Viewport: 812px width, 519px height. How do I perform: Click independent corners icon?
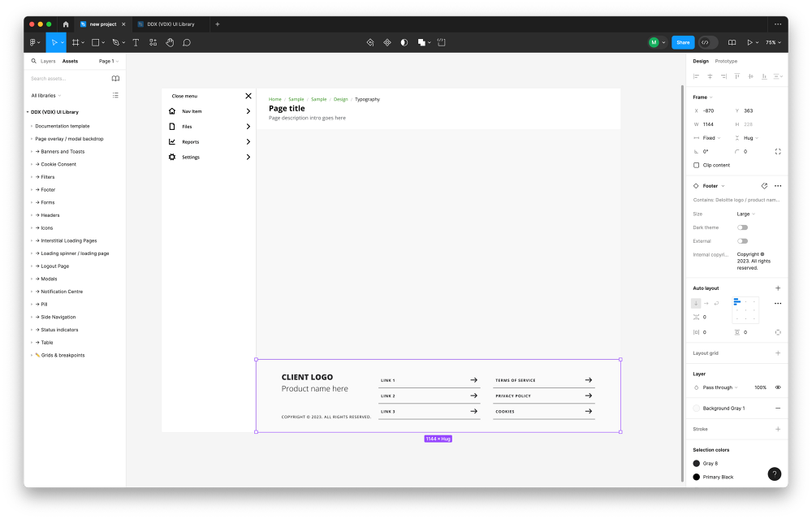[778, 152]
